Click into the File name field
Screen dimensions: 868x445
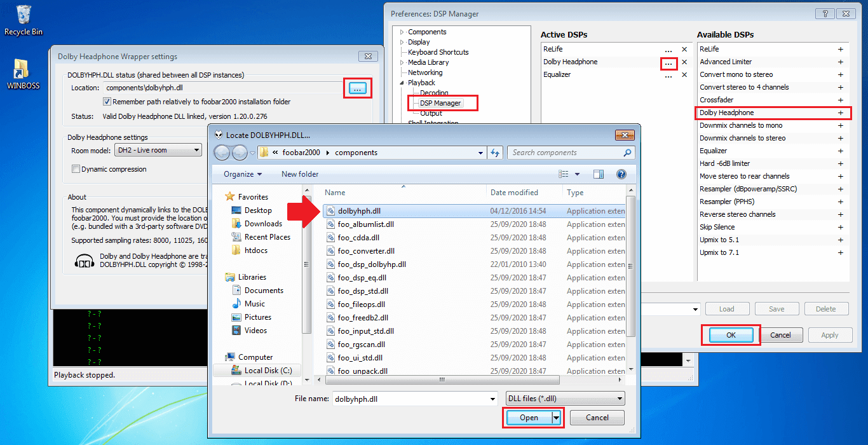tap(410, 399)
